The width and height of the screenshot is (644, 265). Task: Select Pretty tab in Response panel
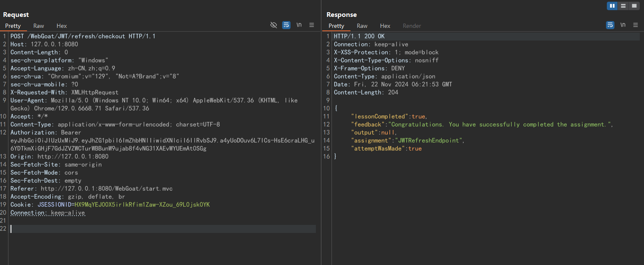336,26
